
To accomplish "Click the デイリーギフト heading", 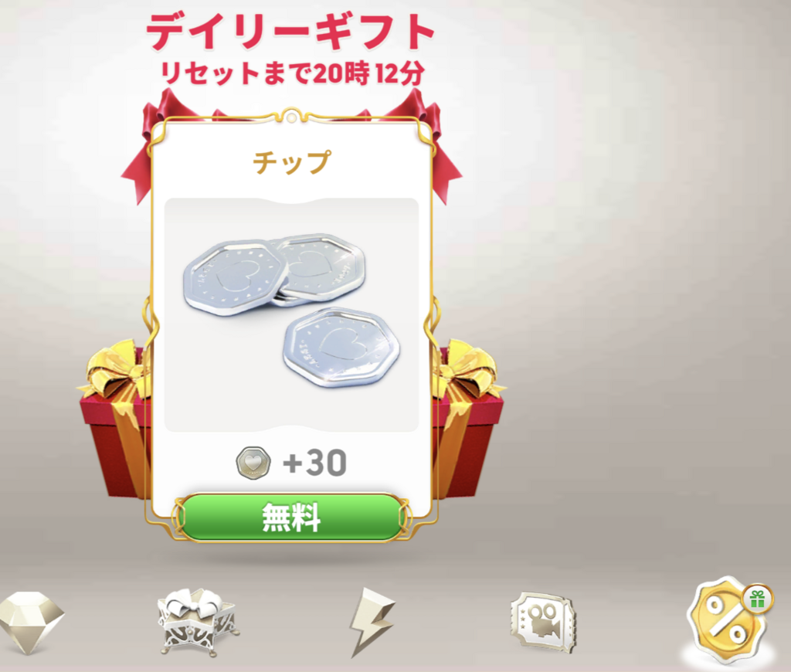I will [291, 31].
